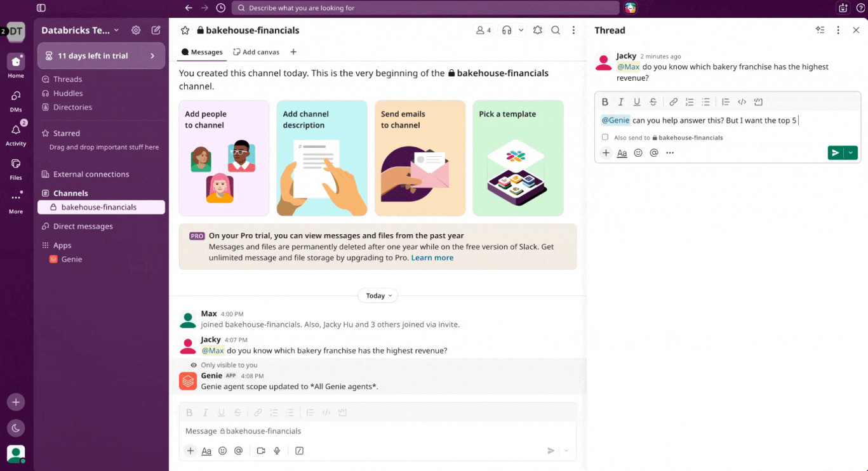868x471 pixels.
Task: Open thread more actions menu
Action: [838, 30]
